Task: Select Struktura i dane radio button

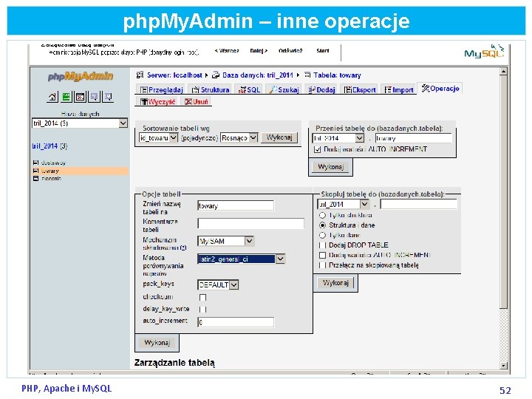Action: (323, 225)
